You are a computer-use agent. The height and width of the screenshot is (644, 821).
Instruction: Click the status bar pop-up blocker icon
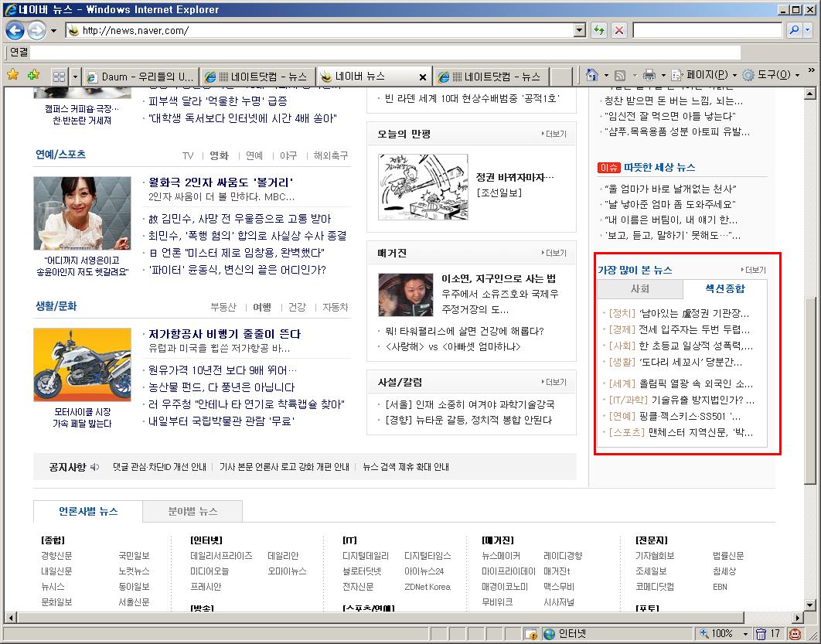531,634
